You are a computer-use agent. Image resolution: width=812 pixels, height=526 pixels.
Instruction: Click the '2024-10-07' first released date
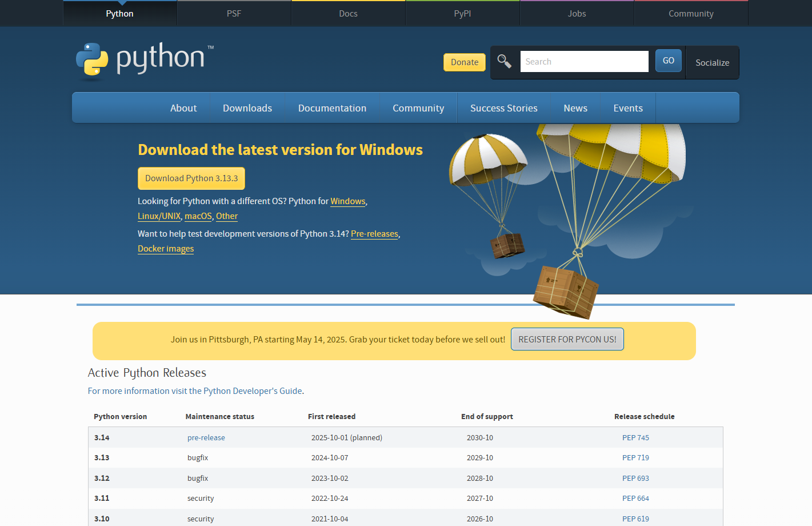coord(330,458)
